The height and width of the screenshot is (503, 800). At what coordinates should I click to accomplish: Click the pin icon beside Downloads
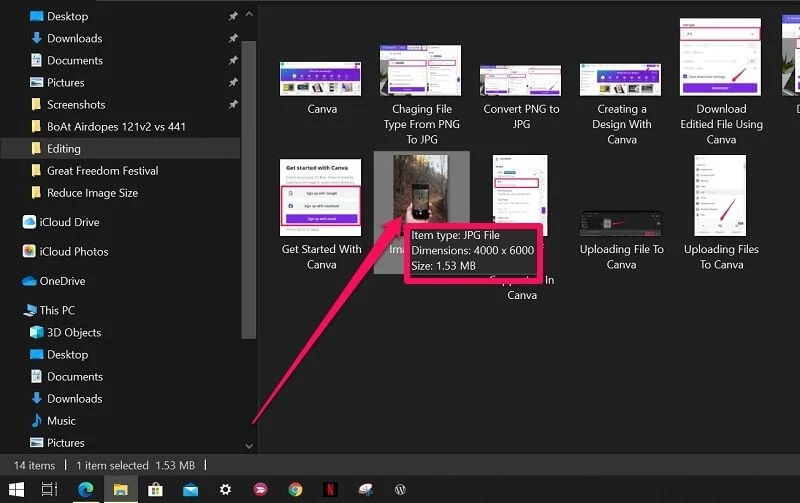(x=233, y=38)
